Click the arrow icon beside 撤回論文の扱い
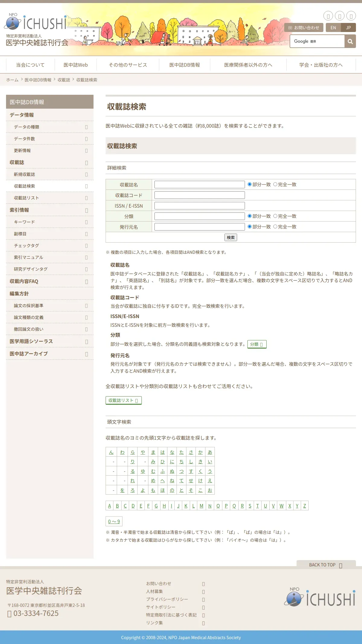This screenshot has width=362, height=644. click(x=86, y=329)
